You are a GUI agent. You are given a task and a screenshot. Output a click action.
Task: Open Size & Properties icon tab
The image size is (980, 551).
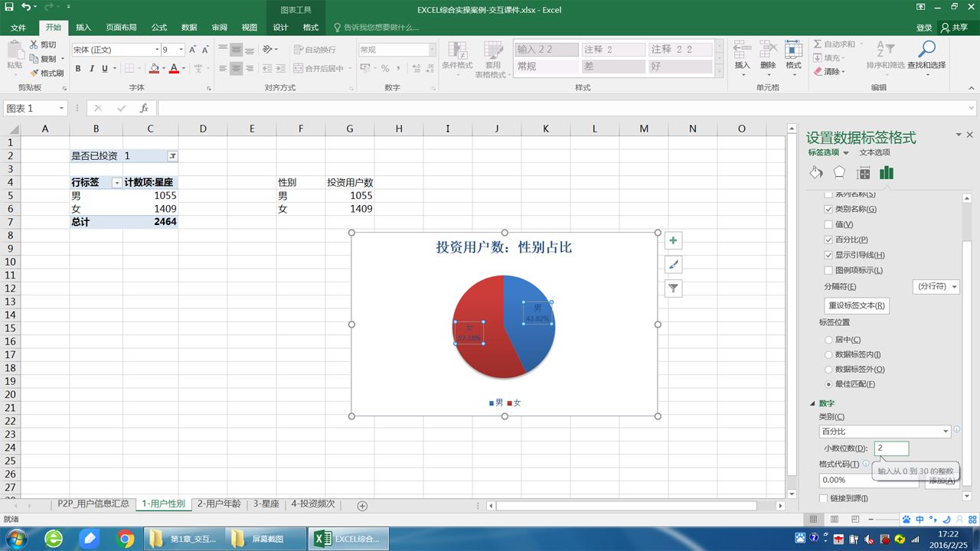pos(864,173)
